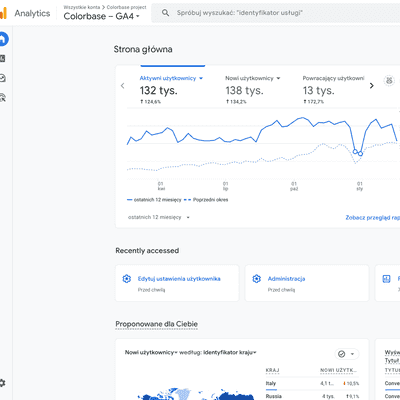
Task: Click Zobacz przegląd raportów link
Action: point(373,218)
